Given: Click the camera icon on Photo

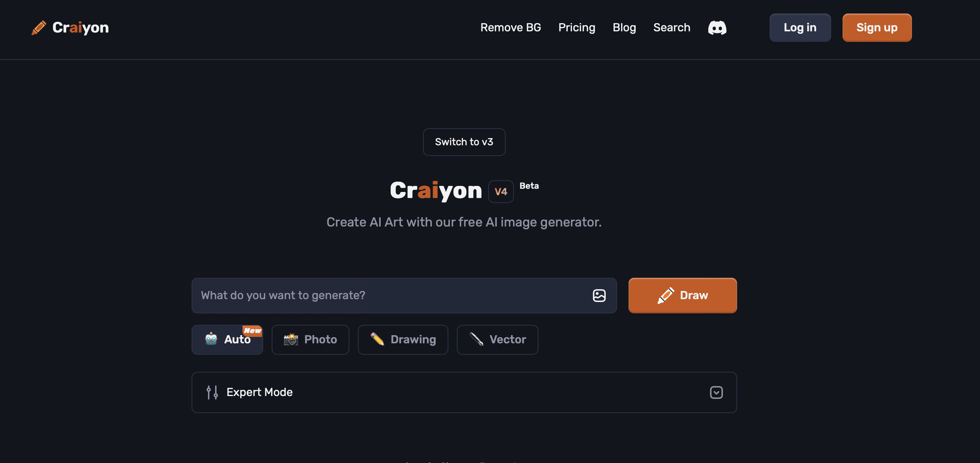Looking at the screenshot, I should (291, 339).
